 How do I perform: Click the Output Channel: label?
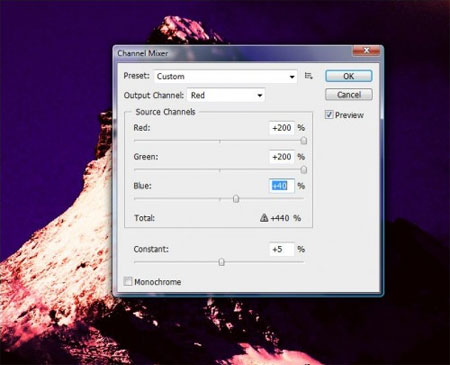point(154,95)
